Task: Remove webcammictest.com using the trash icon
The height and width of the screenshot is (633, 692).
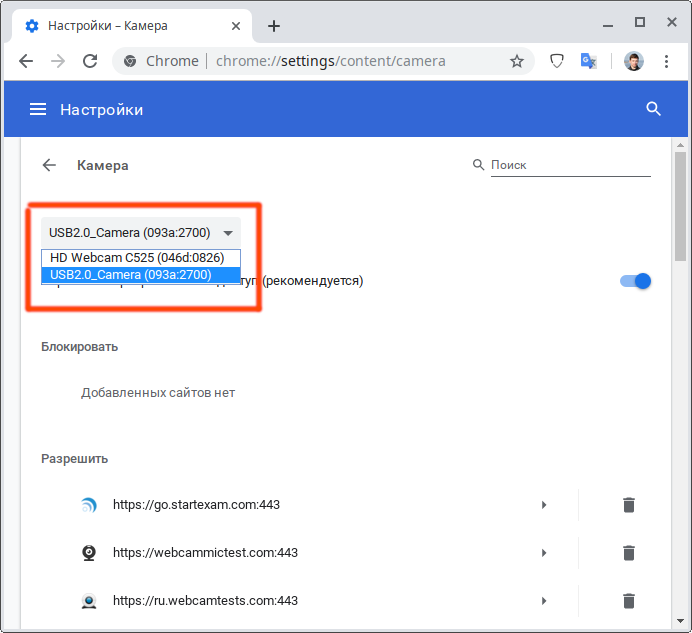Action: coord(628,553)
